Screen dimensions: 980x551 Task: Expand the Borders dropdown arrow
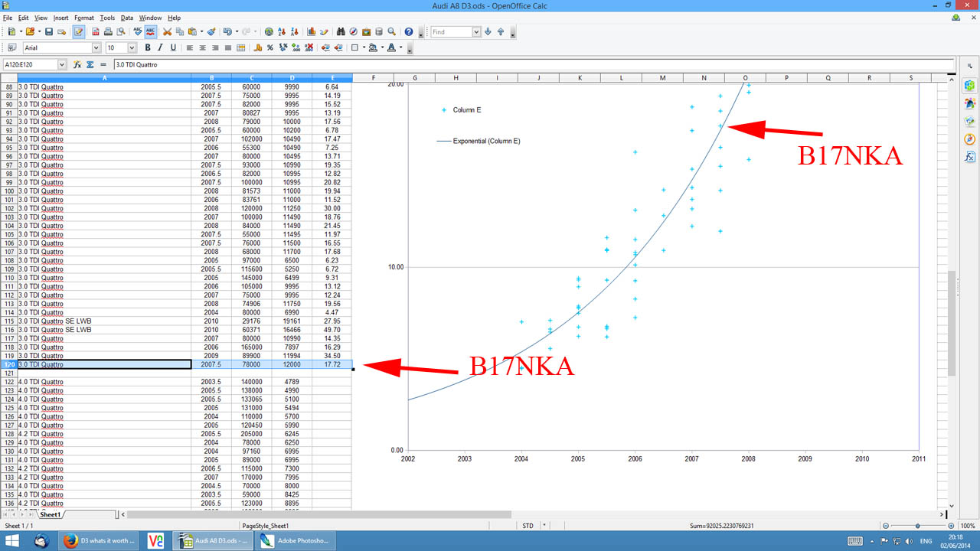pos(363,47)
